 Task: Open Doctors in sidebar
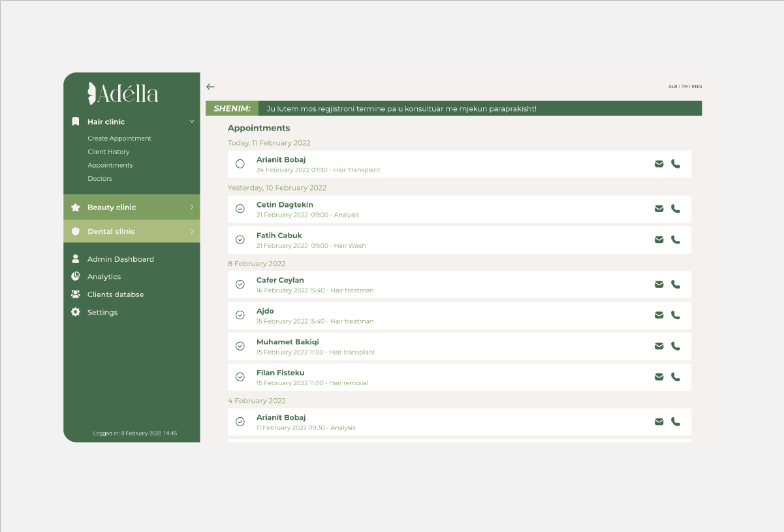(x=100, y=179)
